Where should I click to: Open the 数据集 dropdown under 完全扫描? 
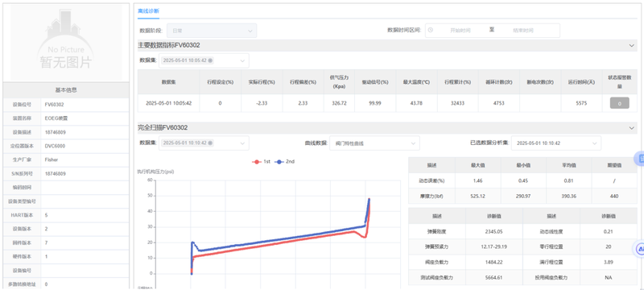click(x=204, y=143)
